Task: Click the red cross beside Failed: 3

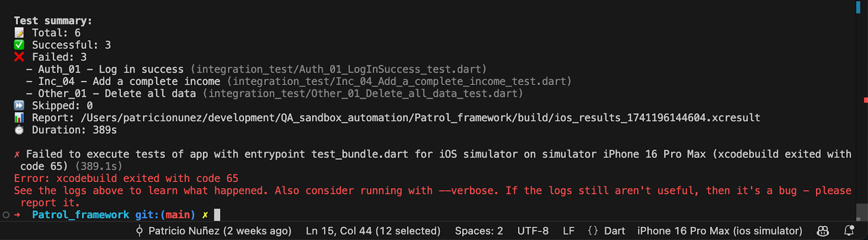Action: click(19, 57)
